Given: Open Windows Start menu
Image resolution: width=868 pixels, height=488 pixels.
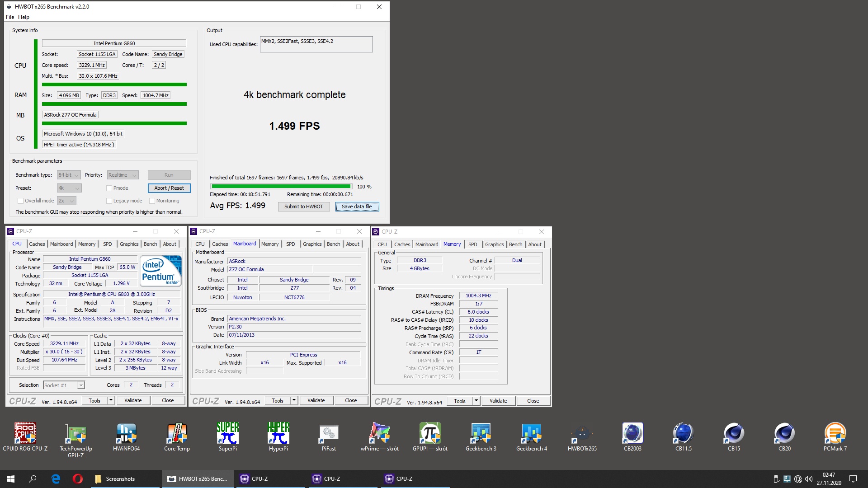Looking at the screenshot, I should tap(11, 479).
